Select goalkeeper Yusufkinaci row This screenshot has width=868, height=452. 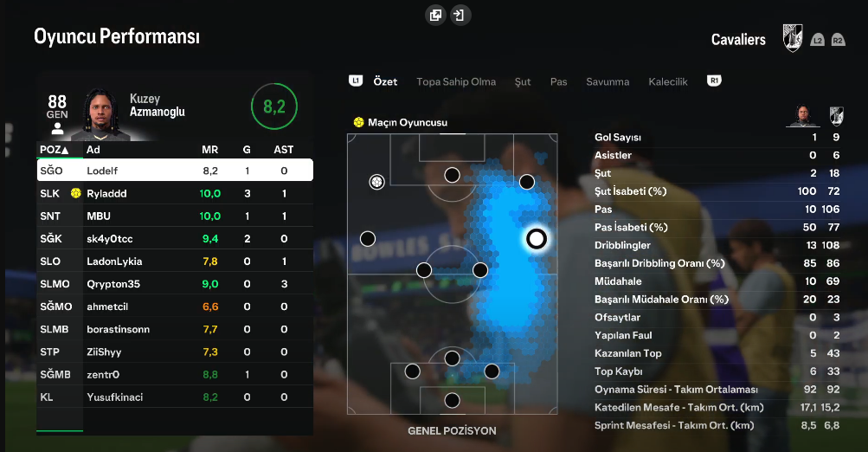[x=175, y=397]
